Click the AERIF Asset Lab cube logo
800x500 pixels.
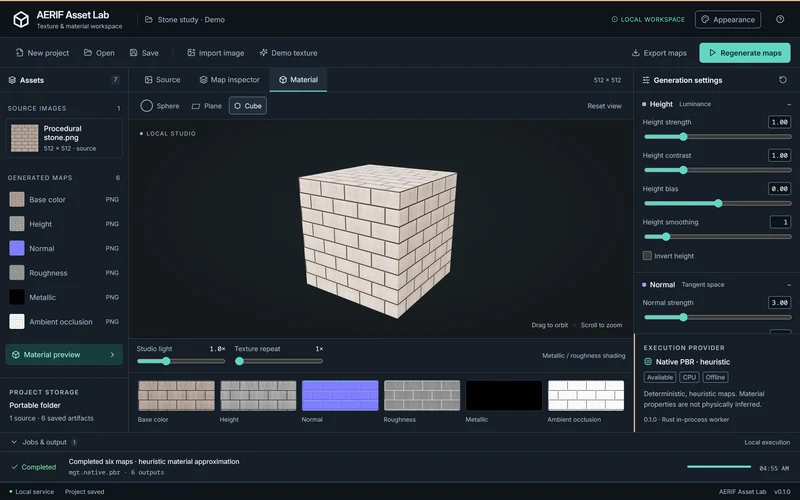point(21,19)
